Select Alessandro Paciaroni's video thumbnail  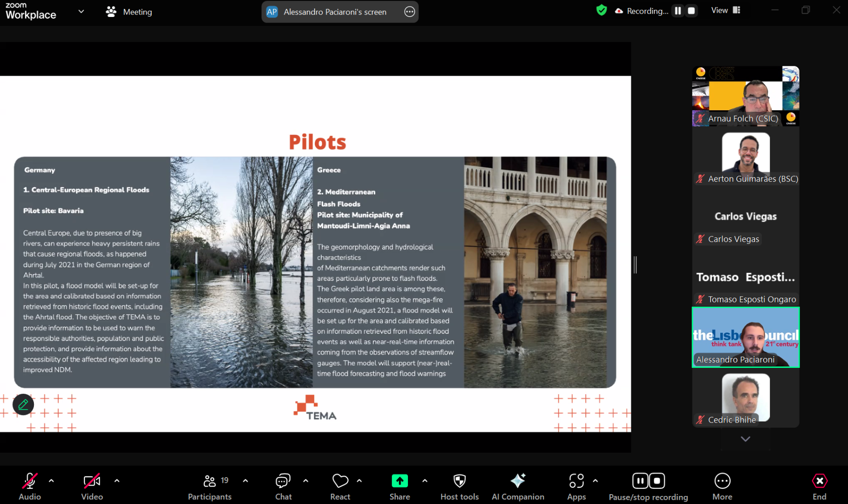point(745,337)
